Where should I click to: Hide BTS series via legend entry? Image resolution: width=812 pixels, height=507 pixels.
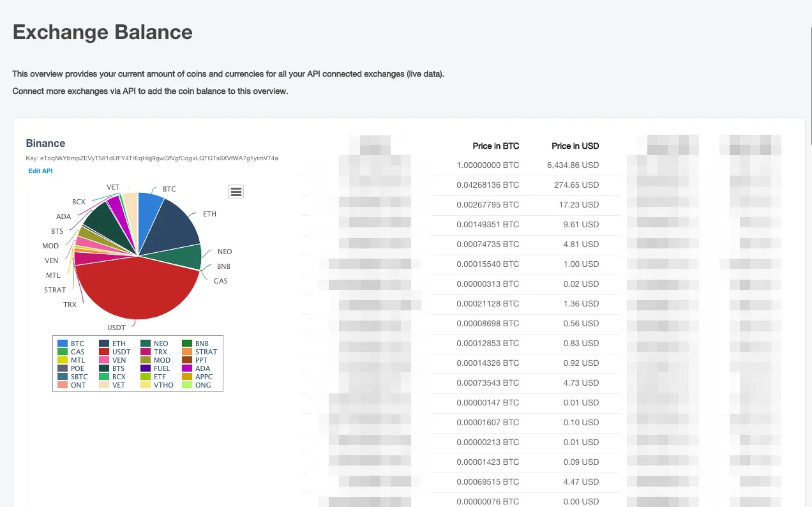coord(112,368)
